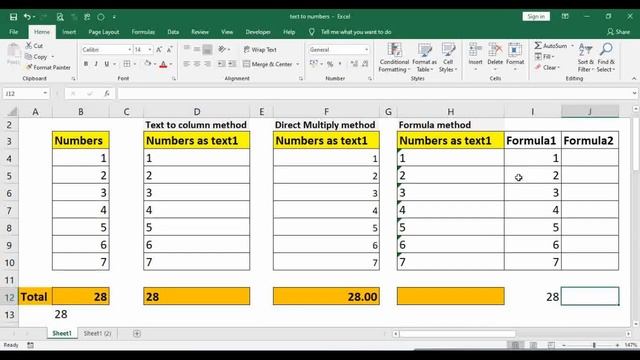The height and width of the screenshot is (360, 640).
Task: Apply comma style
Action: [x=340, y=64]
